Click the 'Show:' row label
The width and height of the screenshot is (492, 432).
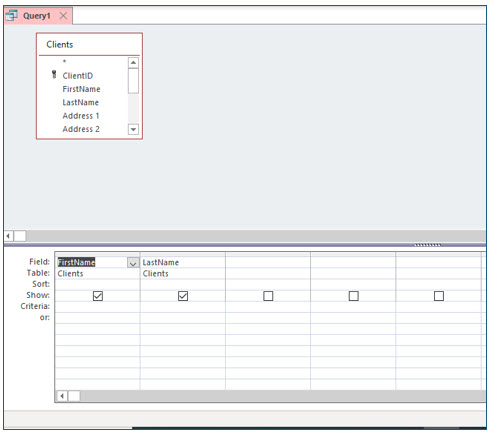(38, 295)
